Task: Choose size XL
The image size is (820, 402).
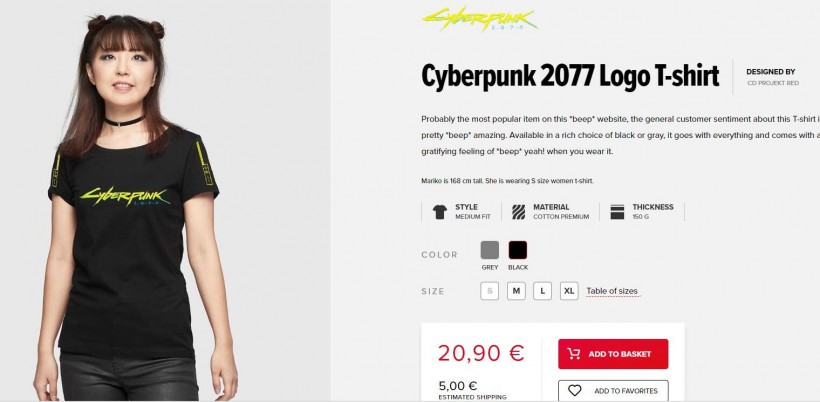Action: tap(569, 291)
